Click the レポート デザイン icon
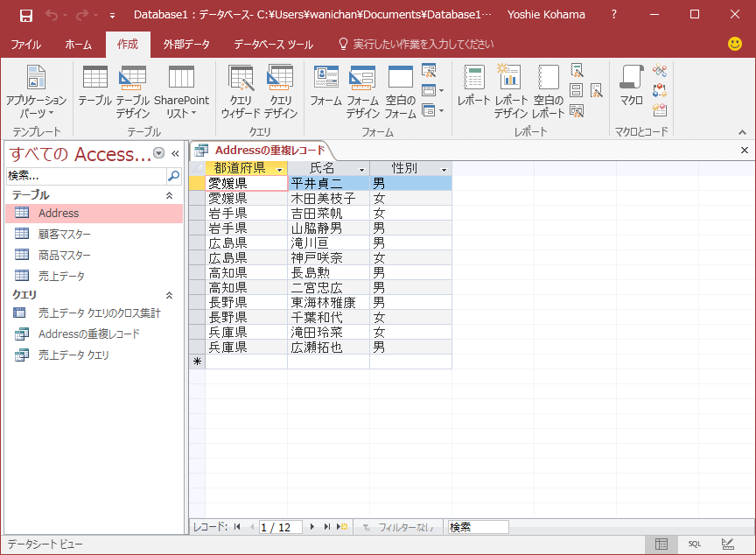The image size is (756, 555). (511, 92)
